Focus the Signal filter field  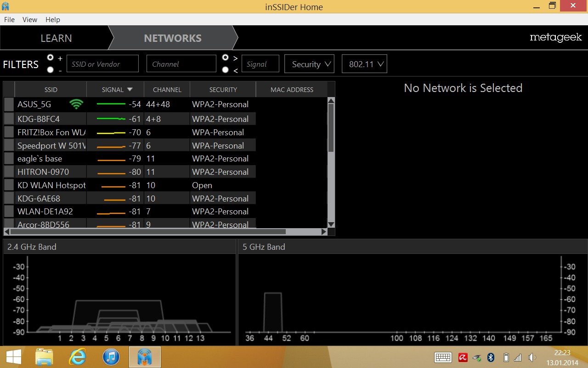click(260, 64)
